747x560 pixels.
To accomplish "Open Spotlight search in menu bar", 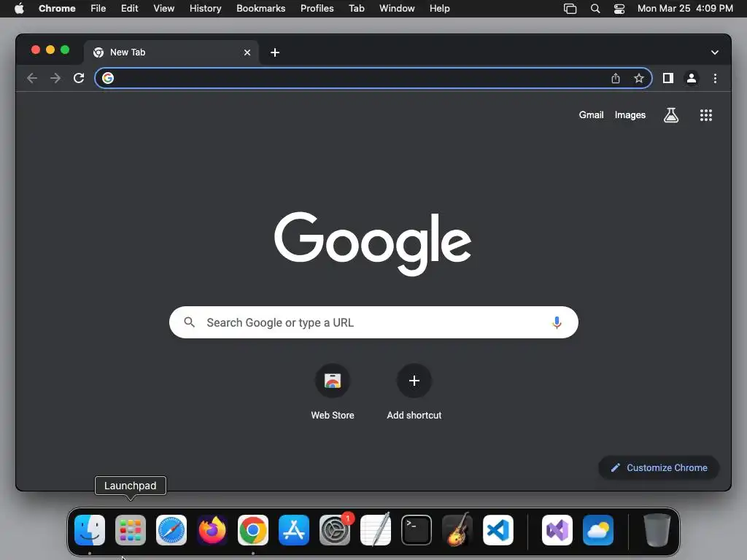I will (595, 9).
